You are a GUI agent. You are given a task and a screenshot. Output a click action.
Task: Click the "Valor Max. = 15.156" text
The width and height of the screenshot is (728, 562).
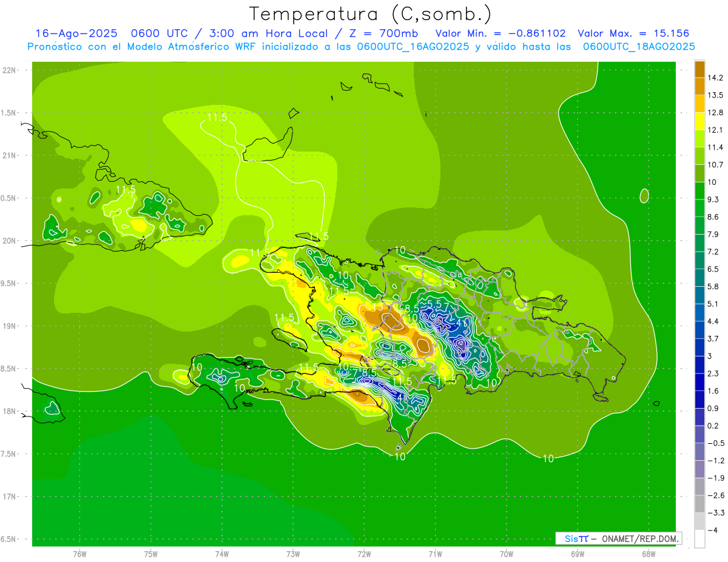pos(633,34)
